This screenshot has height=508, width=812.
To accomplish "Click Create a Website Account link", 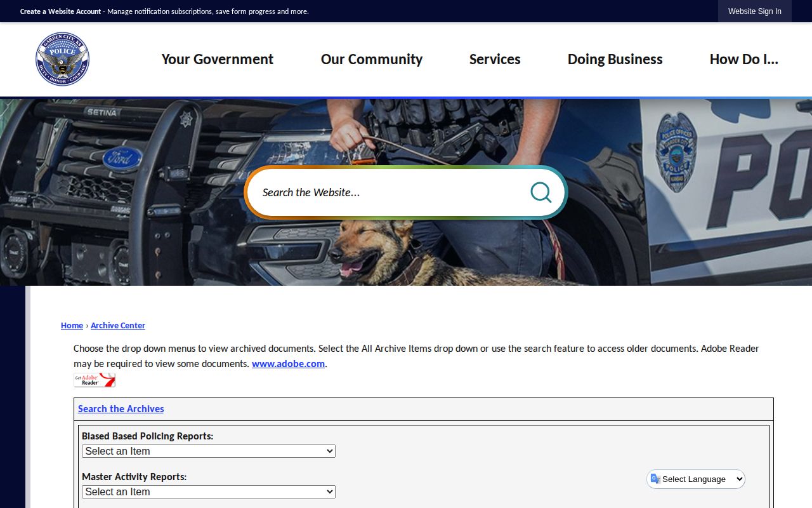I will [x=60, y=11].
